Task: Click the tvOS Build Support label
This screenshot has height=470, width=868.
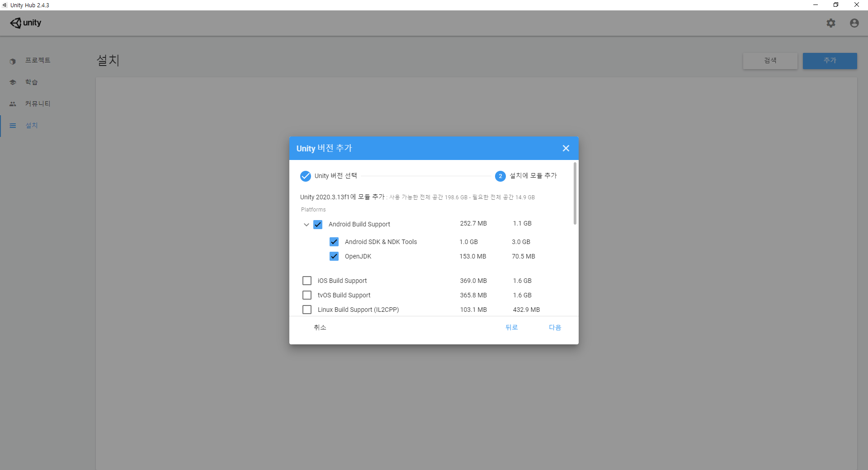Action: coord(344,295)
